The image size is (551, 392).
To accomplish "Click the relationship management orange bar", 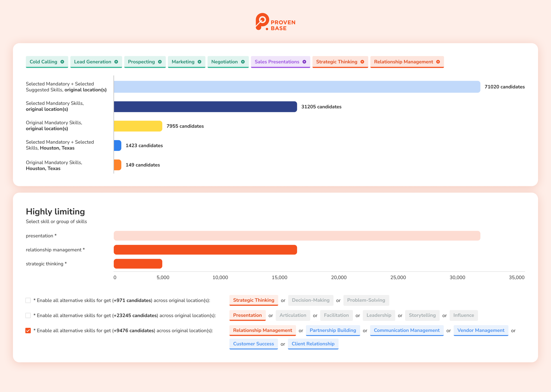I will point(205,250).
